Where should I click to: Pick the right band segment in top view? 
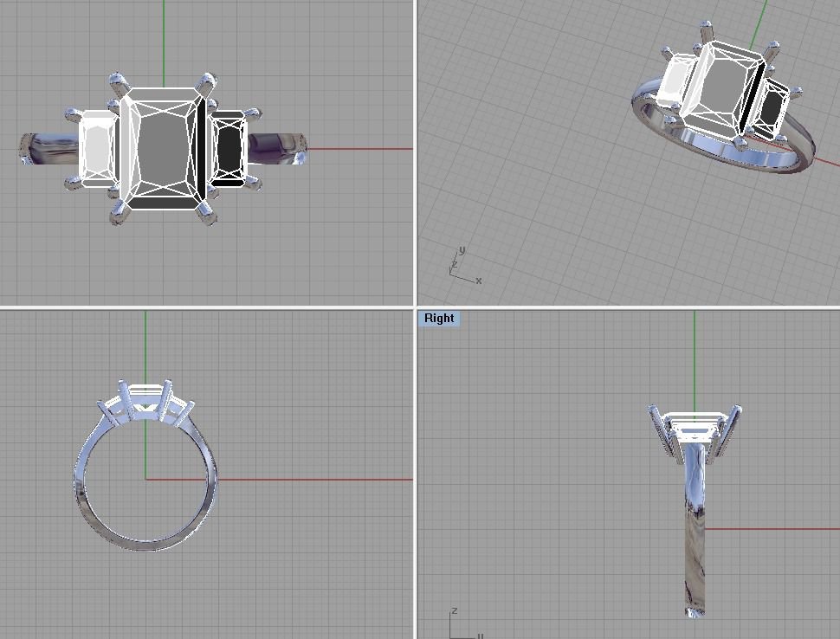coord(277,148)
